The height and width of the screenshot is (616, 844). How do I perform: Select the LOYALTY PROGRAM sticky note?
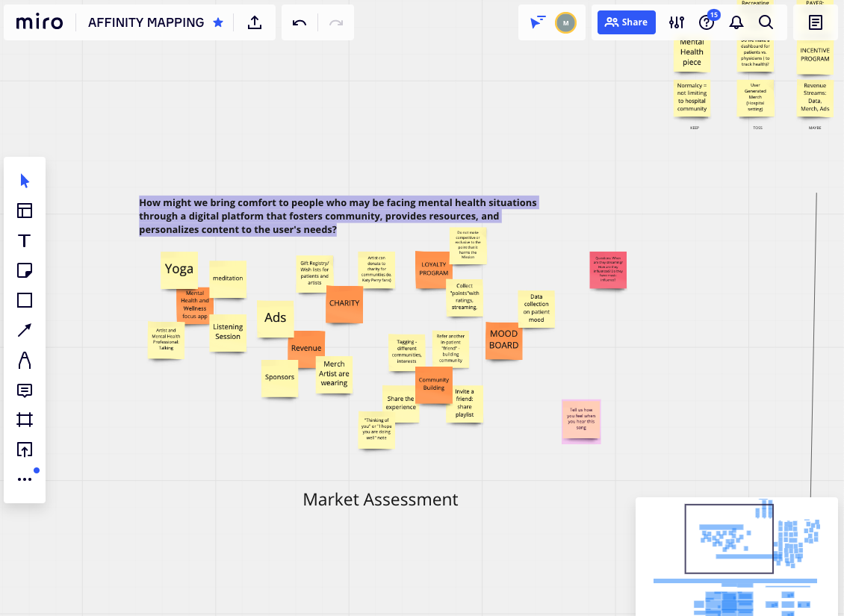[434, 270]
